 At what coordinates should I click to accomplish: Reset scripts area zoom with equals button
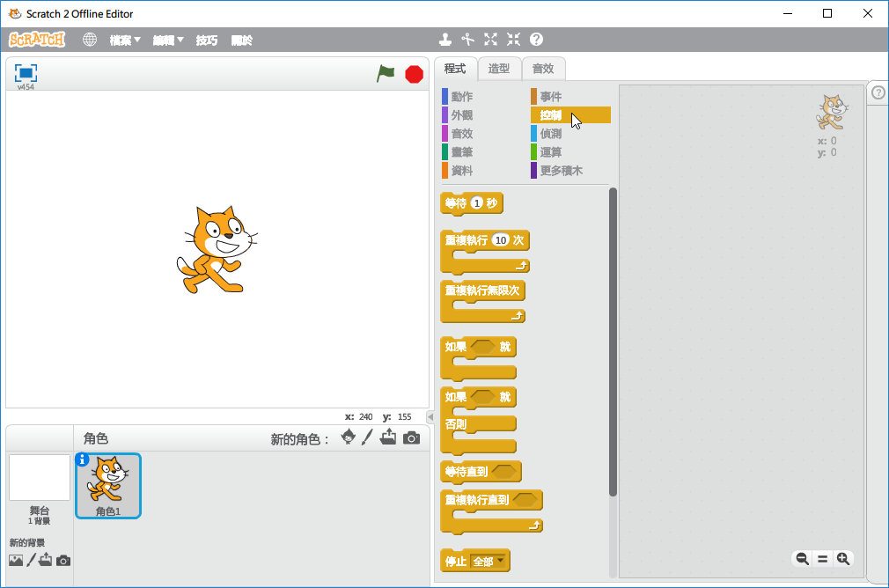point(823,559)
